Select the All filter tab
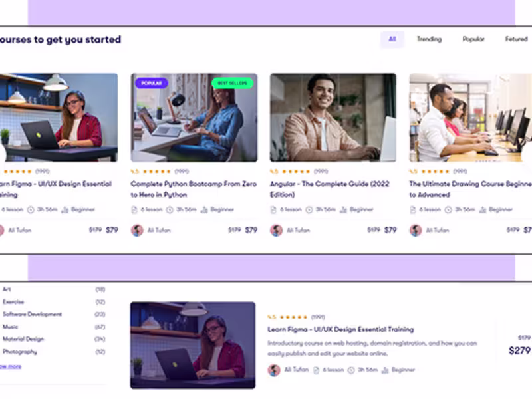 click(x=392, y=39)
